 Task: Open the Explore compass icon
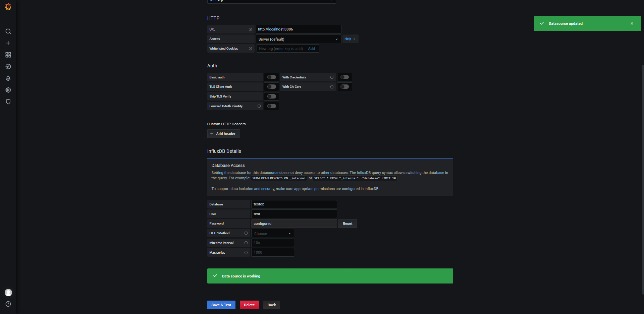click(8, 67)
